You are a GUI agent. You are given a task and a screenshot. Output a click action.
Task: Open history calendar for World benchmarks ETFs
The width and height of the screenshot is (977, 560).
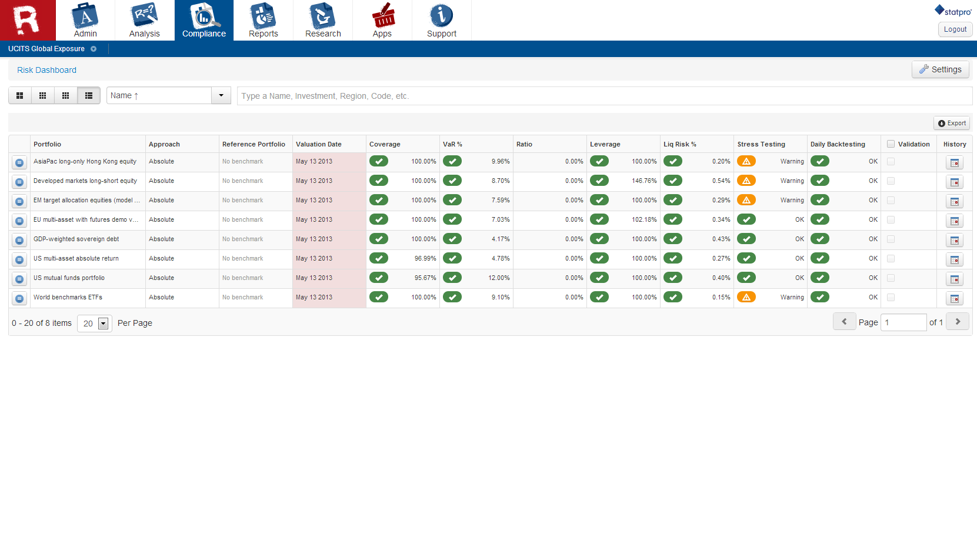(954, 299)
